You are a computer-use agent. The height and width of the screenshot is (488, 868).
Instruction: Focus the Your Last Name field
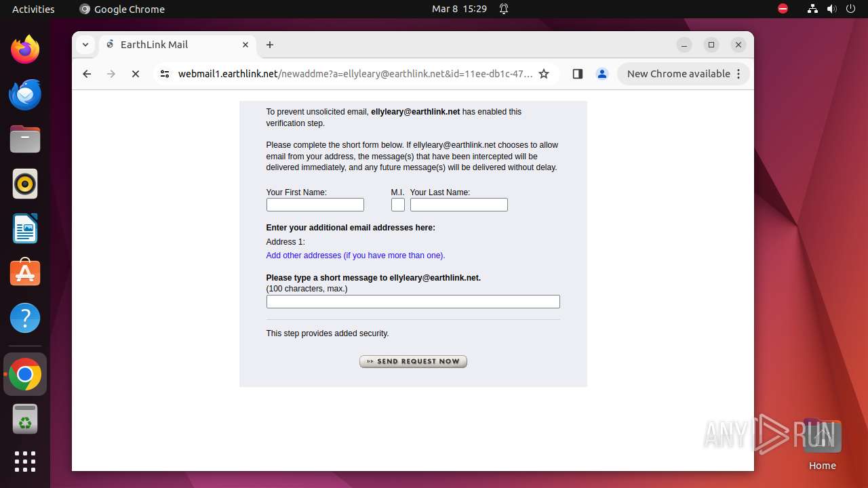pos(458,205)
